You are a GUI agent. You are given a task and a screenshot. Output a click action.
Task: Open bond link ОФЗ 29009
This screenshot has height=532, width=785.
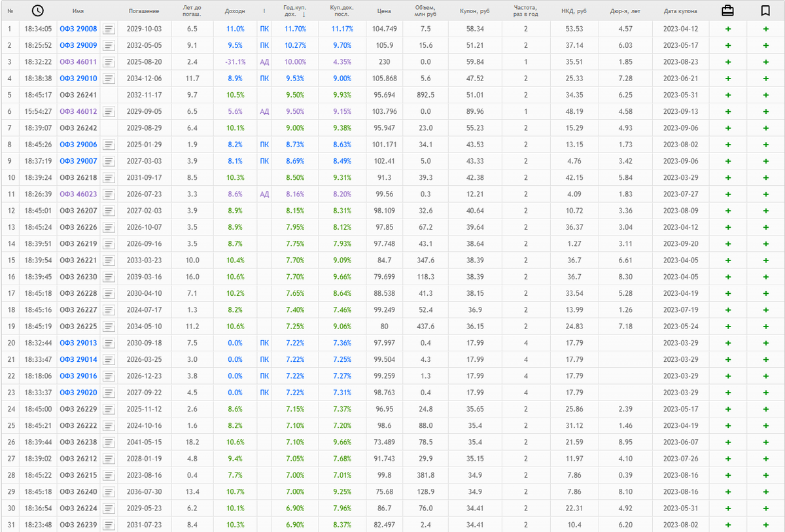pyautogui.click(x=78, y=45)
